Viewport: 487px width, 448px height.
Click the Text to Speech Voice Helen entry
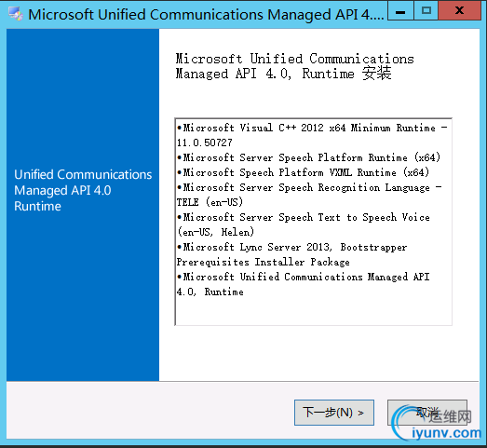click(x=304, y=224)
